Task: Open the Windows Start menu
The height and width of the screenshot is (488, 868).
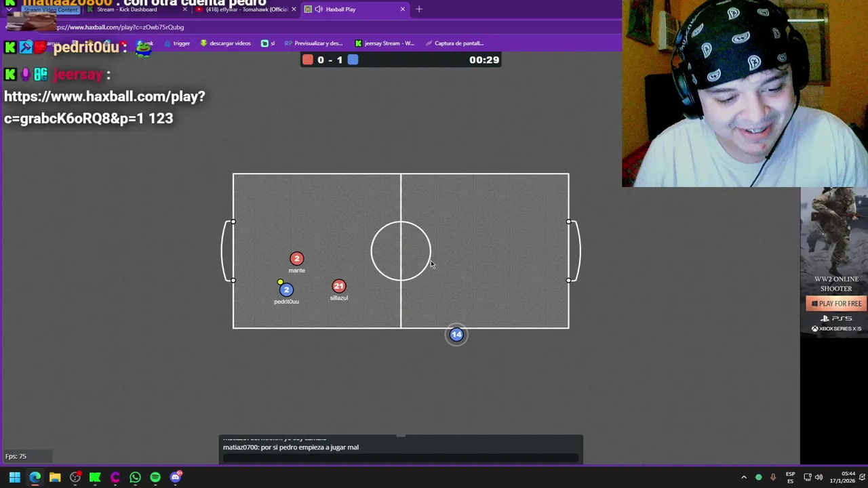Action: pos(14,477)
